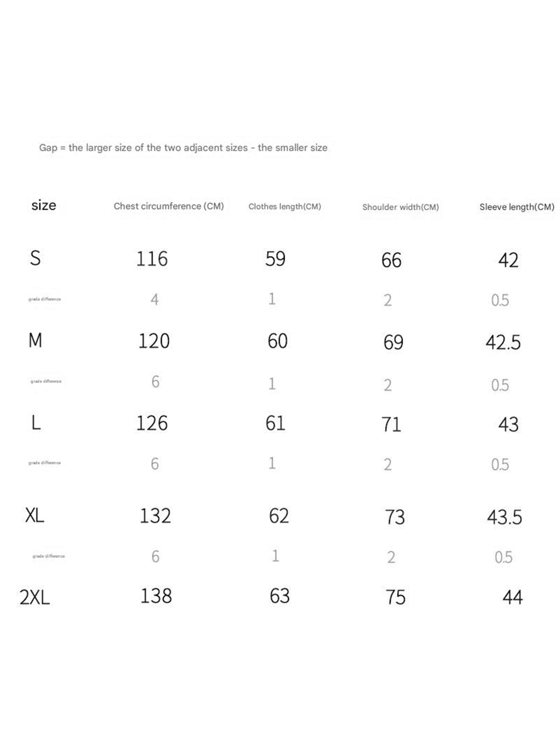The width and height of the screenshot is (560, 743).
Task: Click the Clothes length(CM) header
Action: click(285, 206)
